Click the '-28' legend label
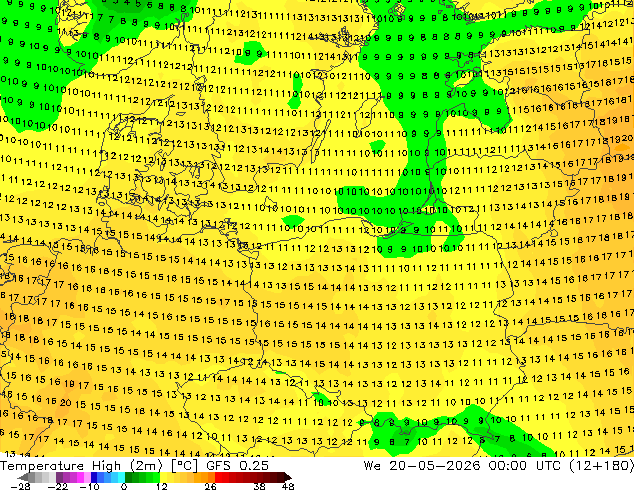 pos(21,486)
